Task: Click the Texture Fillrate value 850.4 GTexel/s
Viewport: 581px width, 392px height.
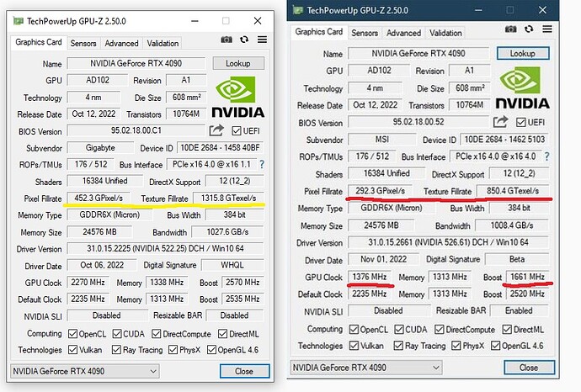Action: tap(513, 191)
